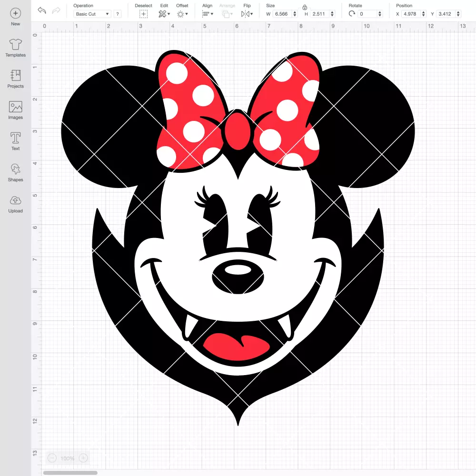Open the Arrange options

tap(228, 14)
